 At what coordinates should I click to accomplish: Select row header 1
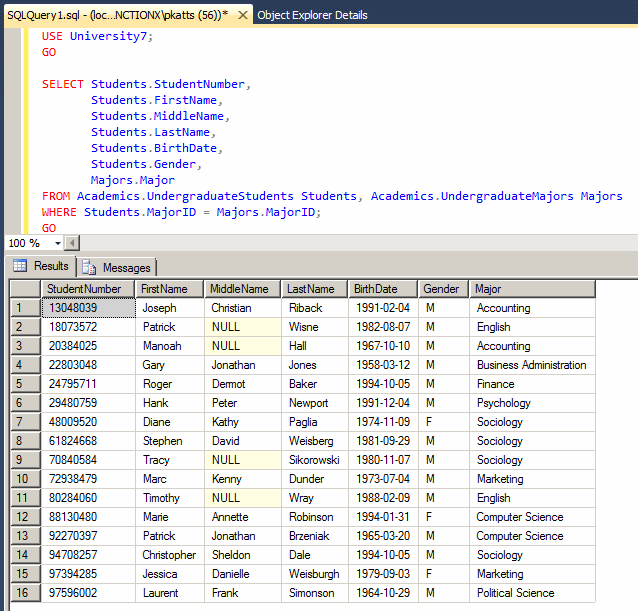tap(25, 308)
